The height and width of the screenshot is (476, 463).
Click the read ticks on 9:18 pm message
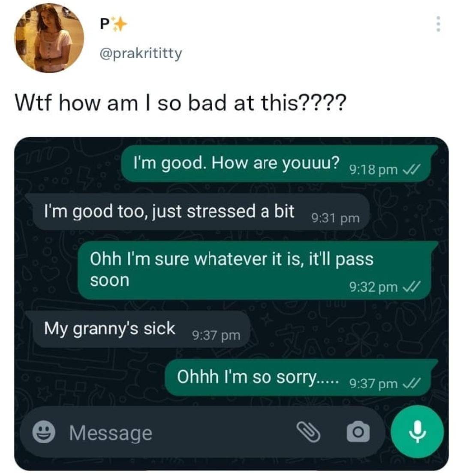click(412, 169)
